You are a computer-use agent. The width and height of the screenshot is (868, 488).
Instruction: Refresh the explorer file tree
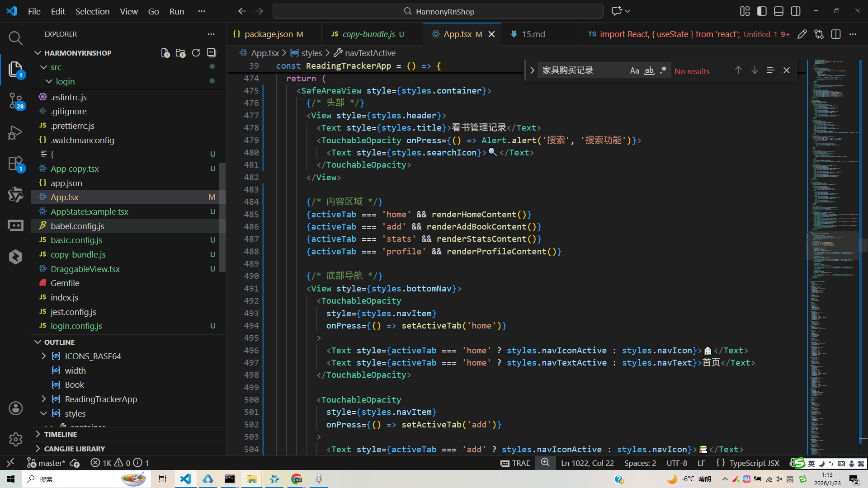(x=196, y=53)
